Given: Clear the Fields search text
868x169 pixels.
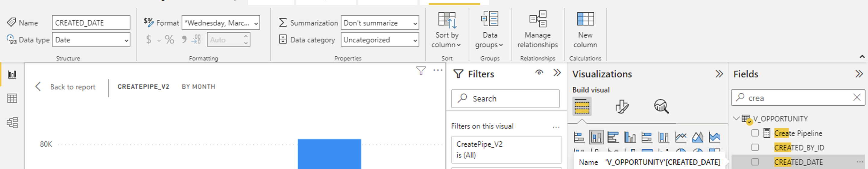Looking at the screenshot, I should 857,97.
